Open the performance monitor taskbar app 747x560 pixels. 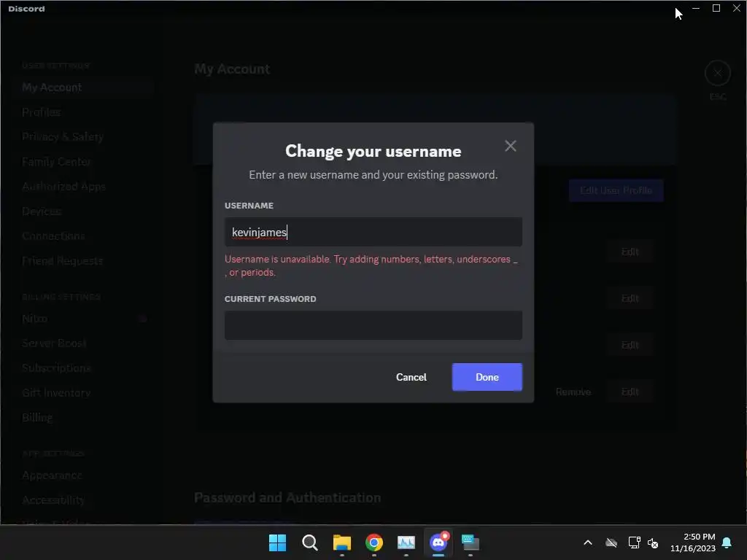406,542
